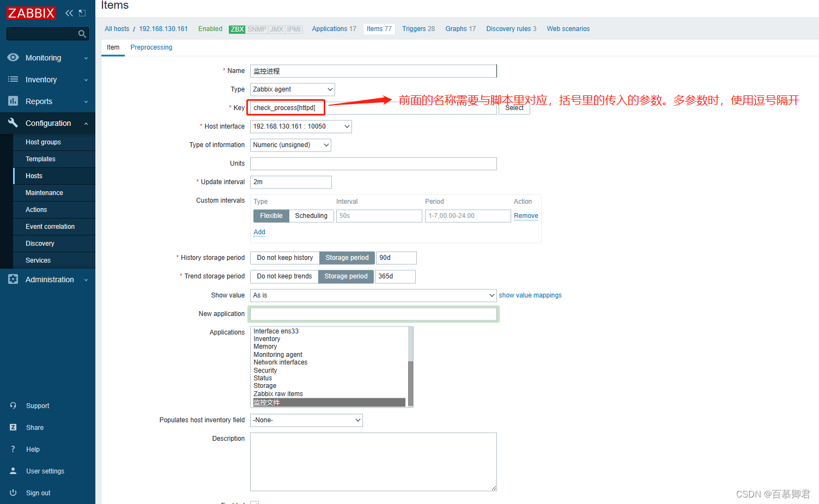
Task: Select Scheduling custom interval type
Action: coord(311,216)
